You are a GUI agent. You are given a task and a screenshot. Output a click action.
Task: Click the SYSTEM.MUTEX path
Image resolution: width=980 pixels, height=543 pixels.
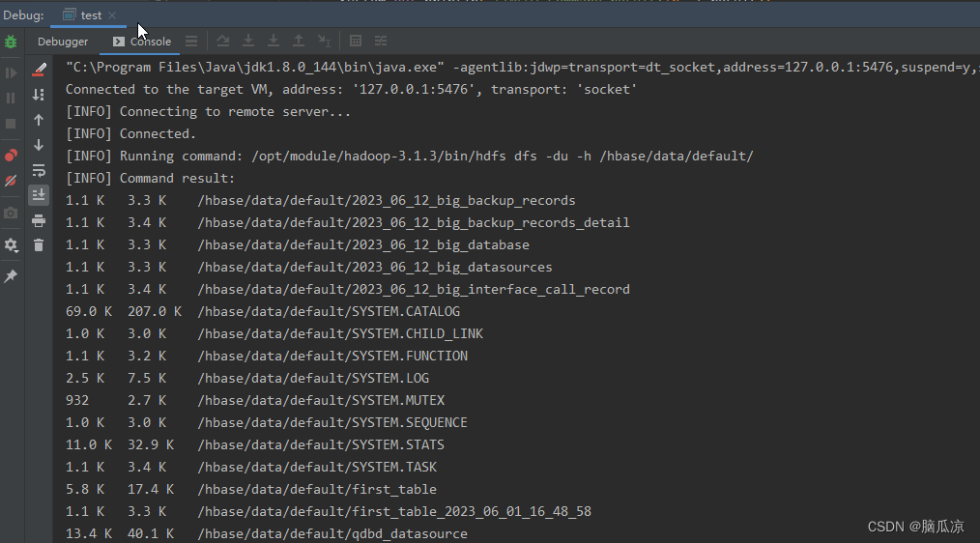click(x=321, y=401)
